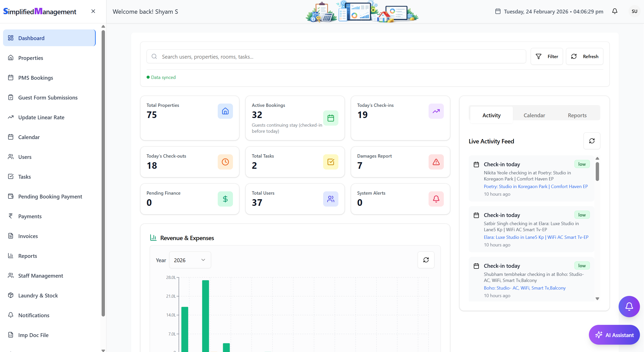The image size is (644, 352).
Task: Open PMS Bookings in the sidebar
Action: (36, 78)
